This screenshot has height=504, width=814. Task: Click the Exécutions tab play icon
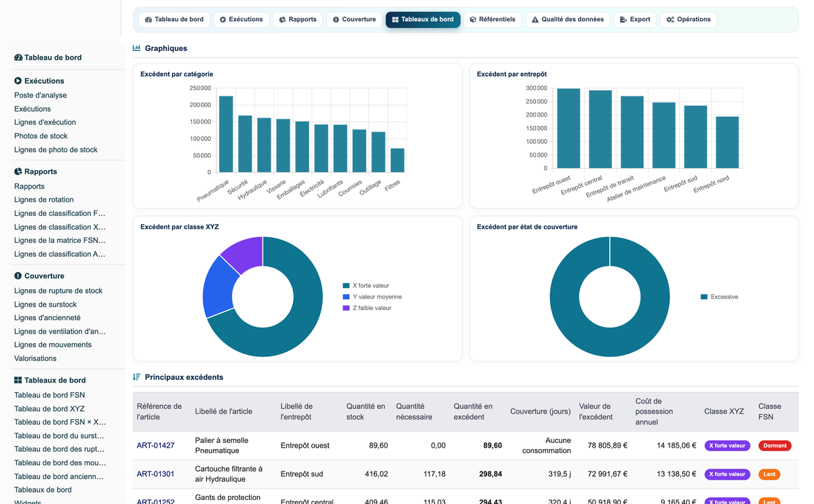pyautogui.click(x=223, y=20)
